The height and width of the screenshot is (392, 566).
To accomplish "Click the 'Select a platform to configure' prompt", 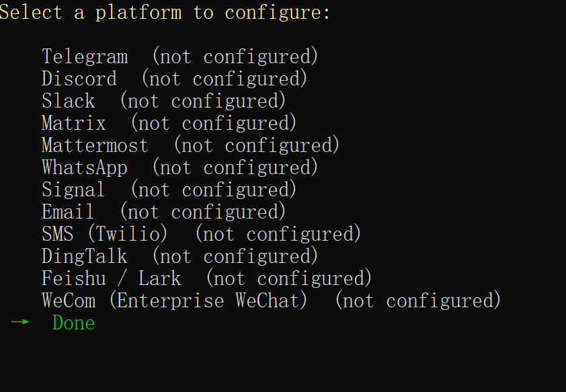I will [165, 13].
